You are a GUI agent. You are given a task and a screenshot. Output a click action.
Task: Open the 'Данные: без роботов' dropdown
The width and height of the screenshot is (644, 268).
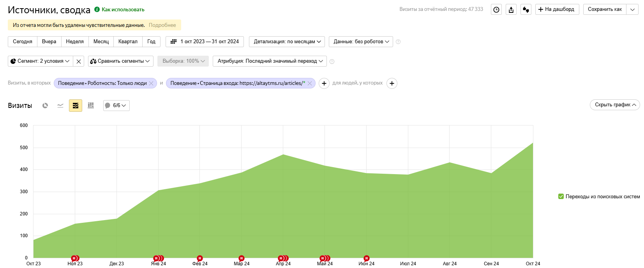[x=361, y=42]
